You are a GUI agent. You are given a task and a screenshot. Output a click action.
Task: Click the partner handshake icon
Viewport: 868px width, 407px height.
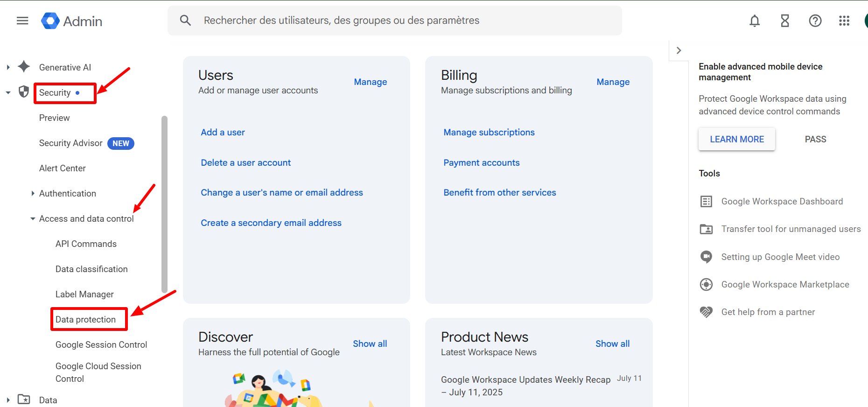[x=706, y=312]
